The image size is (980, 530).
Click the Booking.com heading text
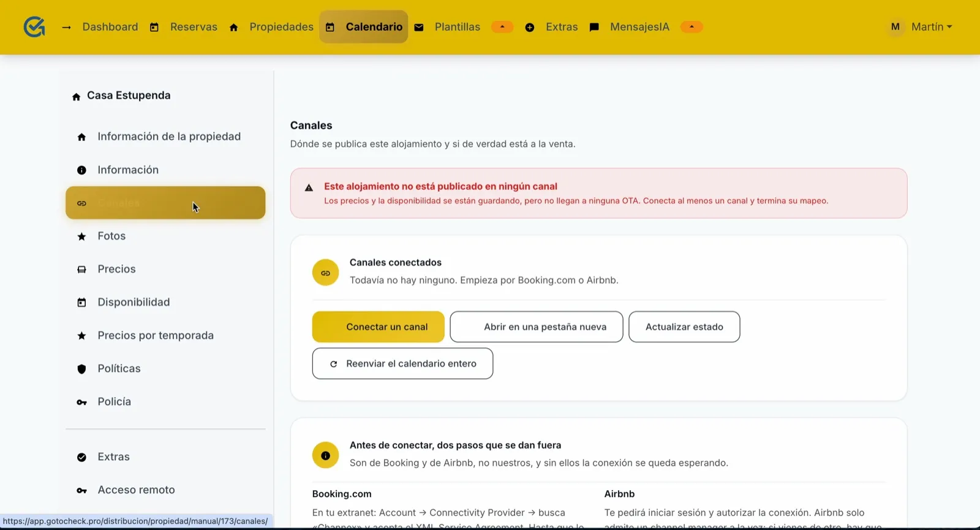coord(342,494)
